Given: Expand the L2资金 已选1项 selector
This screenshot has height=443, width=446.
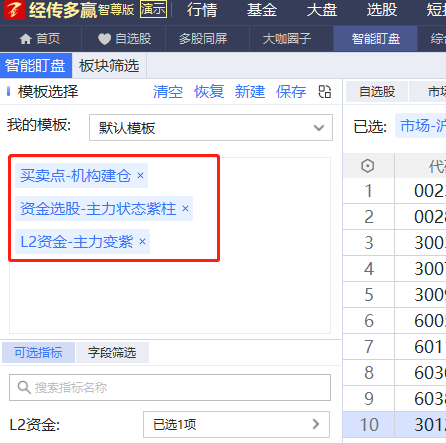Looking at the screenshot, I should click(236, 424).
